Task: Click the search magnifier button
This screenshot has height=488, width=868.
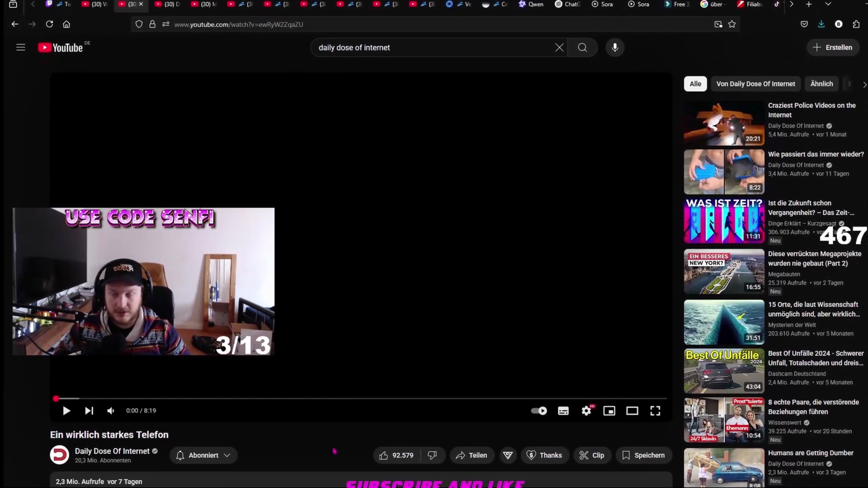Action: (582, 47)
